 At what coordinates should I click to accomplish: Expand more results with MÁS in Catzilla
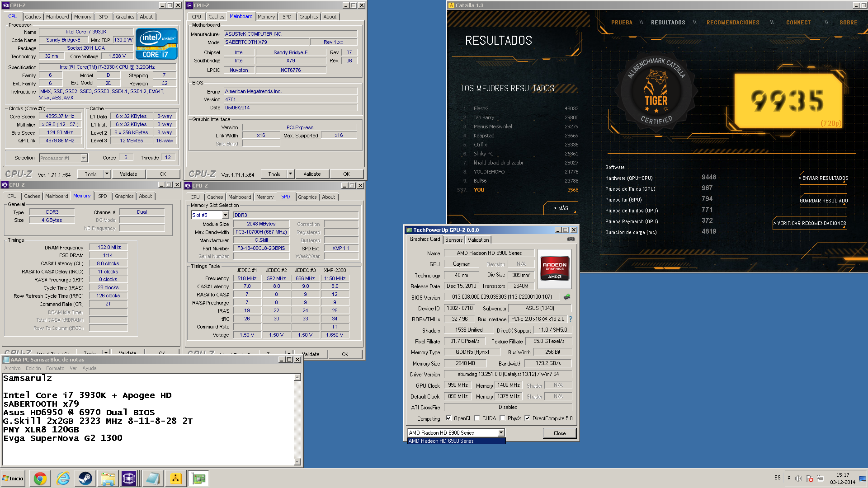coord(561,208)
